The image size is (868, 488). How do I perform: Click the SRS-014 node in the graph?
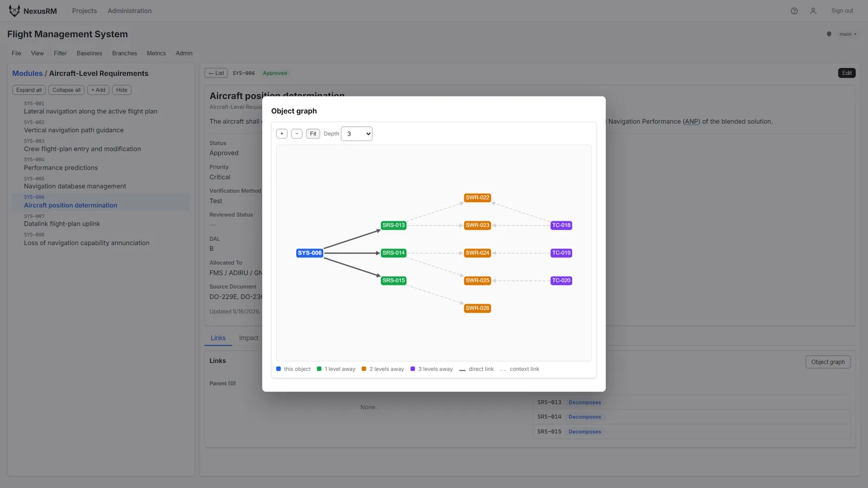(393, 253)
